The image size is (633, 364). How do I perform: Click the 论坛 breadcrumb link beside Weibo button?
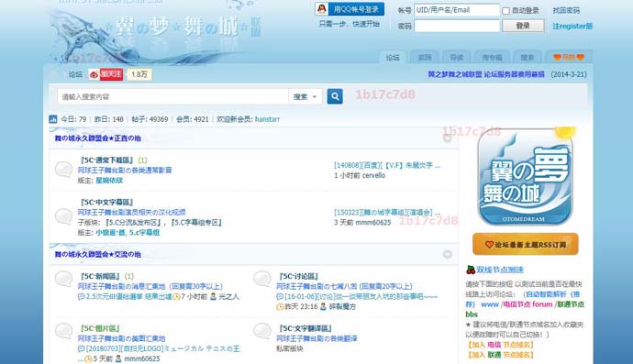tap(75, 74)
